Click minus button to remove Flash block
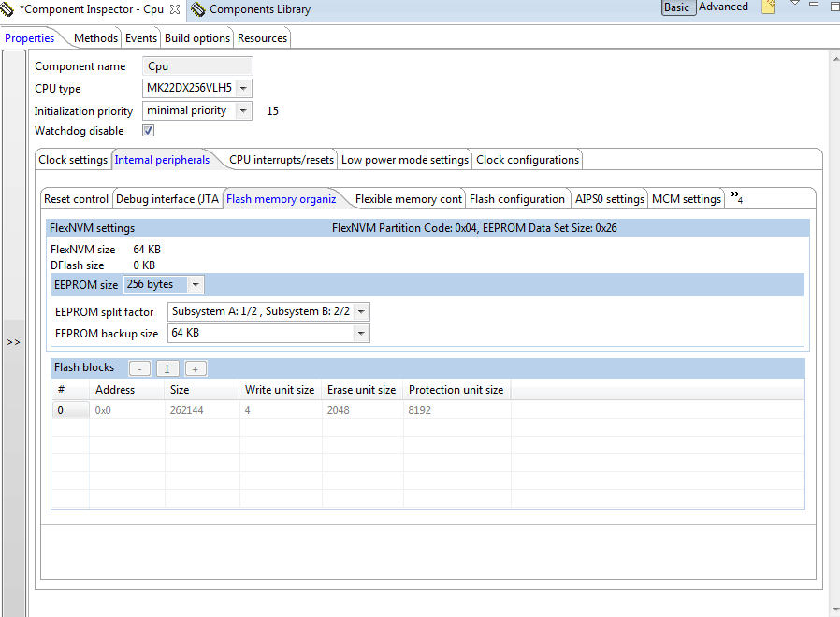 (139, 368)
